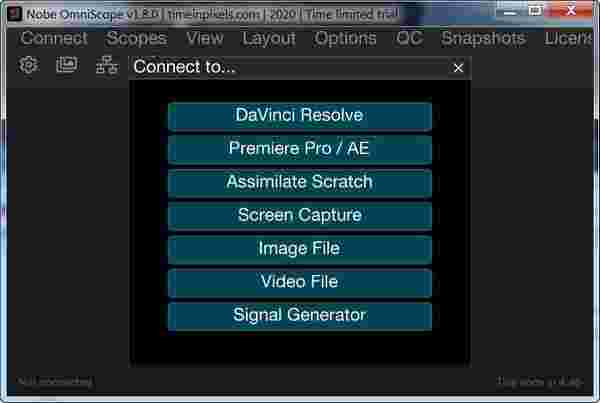This screenshot has height=403, width=600.
Task: Select the Signal Generator source
Action: [x=300, y=316]
